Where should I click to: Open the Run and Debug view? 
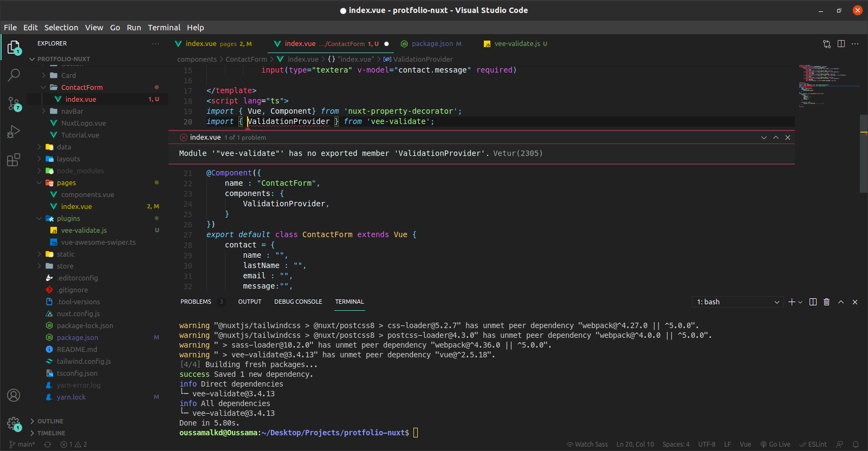click(14, 132)
